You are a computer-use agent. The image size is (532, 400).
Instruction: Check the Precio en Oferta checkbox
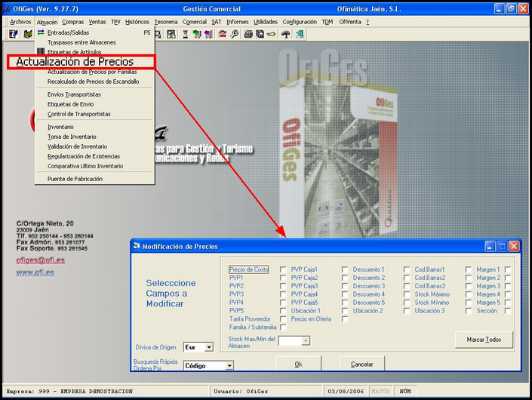345,319
